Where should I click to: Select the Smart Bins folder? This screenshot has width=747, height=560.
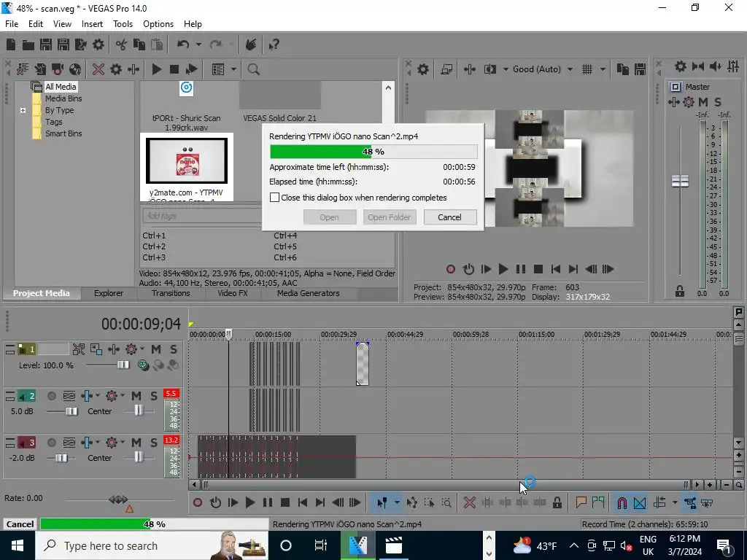(63, 133)
